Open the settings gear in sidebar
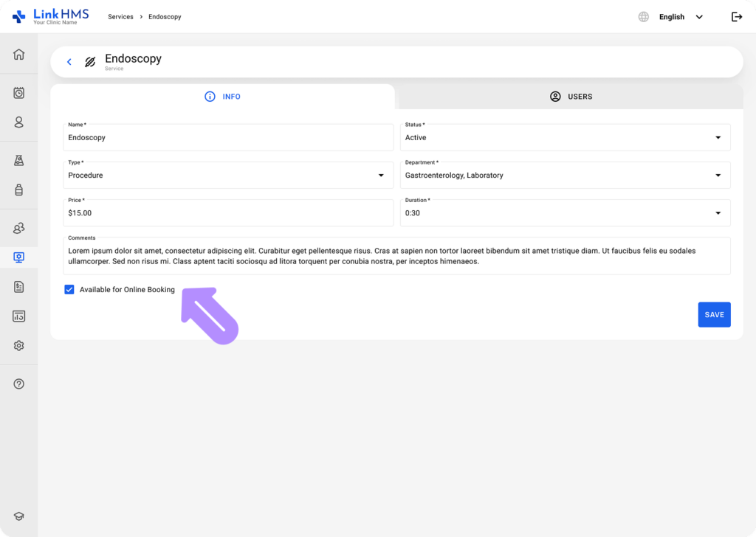The image size is (756, 537). [x=18, y=346]
